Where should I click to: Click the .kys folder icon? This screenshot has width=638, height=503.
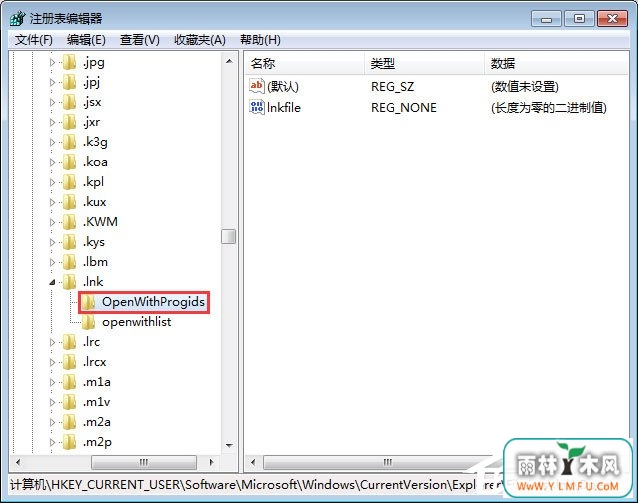point(69,242)
